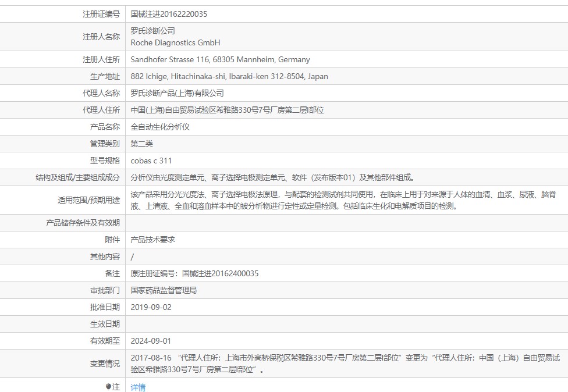Click the approval date 2019-09-02

point(151,307)
